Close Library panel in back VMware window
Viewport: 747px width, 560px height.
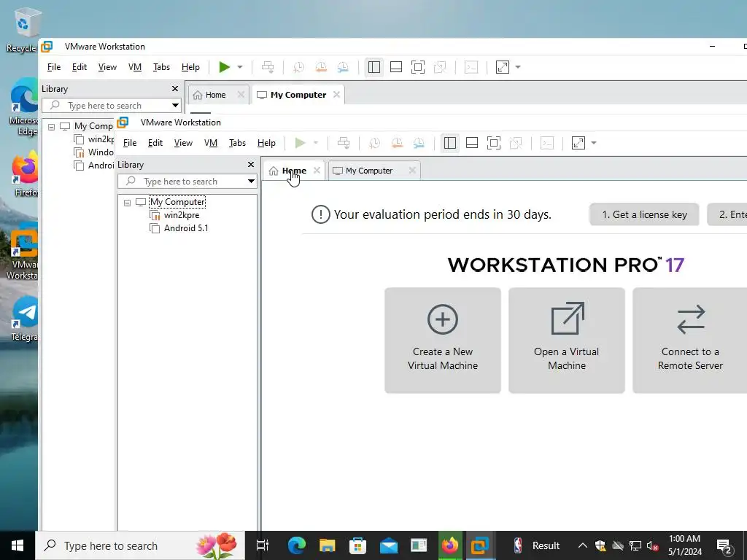175,89
